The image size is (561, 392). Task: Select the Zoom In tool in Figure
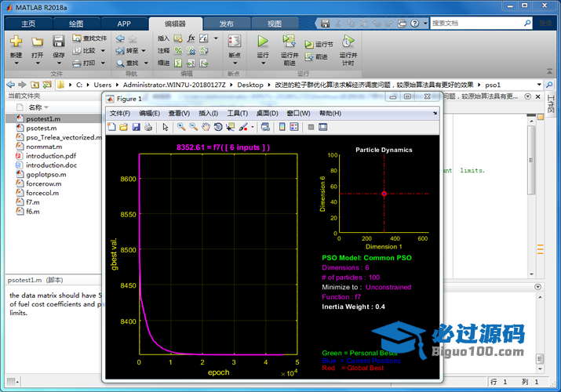point(181,127)
